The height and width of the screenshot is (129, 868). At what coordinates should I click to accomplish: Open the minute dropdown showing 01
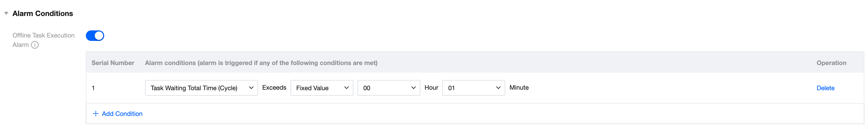pyautogui.click(x=473, y=88)
